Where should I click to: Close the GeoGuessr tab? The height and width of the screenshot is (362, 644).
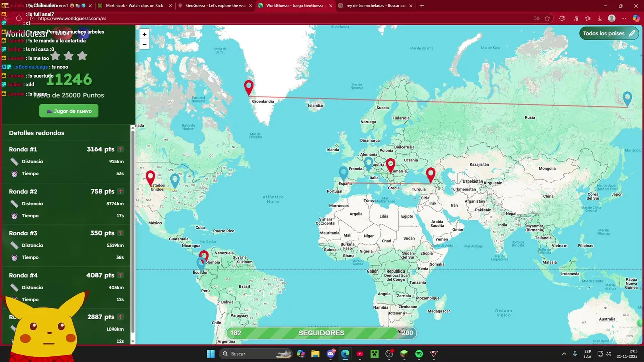click(x=250, y=6)
